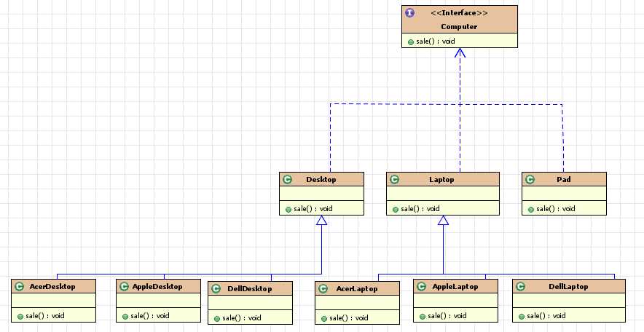Click the class icon on DellDesktop

pyautogui.click(x=216, y=288)
